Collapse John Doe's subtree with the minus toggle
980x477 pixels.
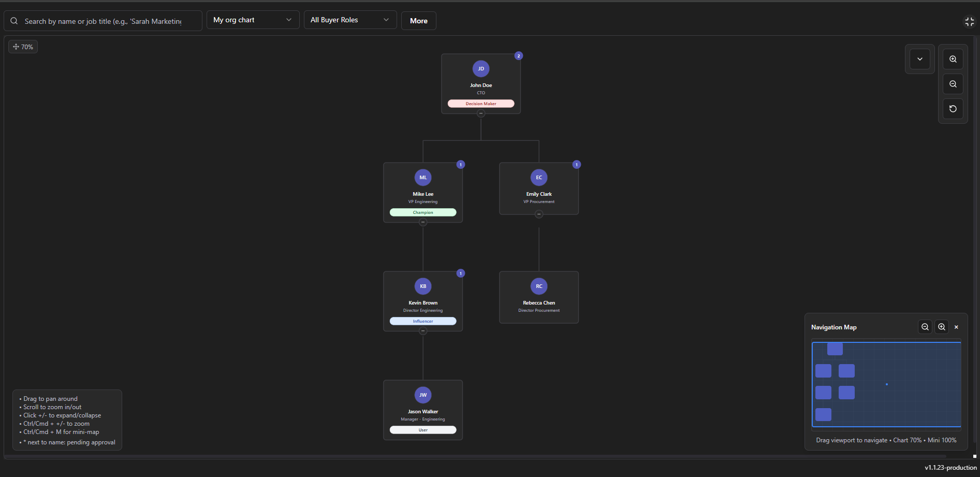point(481,112)
